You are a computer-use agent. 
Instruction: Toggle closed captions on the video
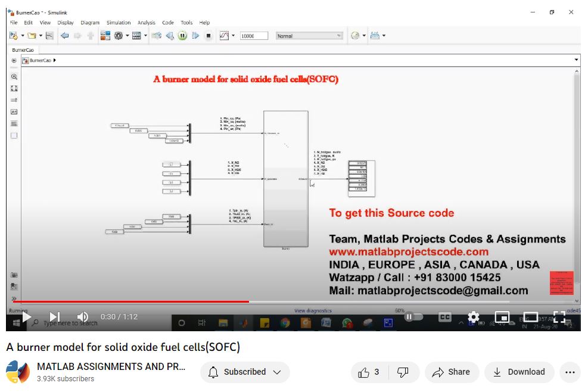point(444,317)
